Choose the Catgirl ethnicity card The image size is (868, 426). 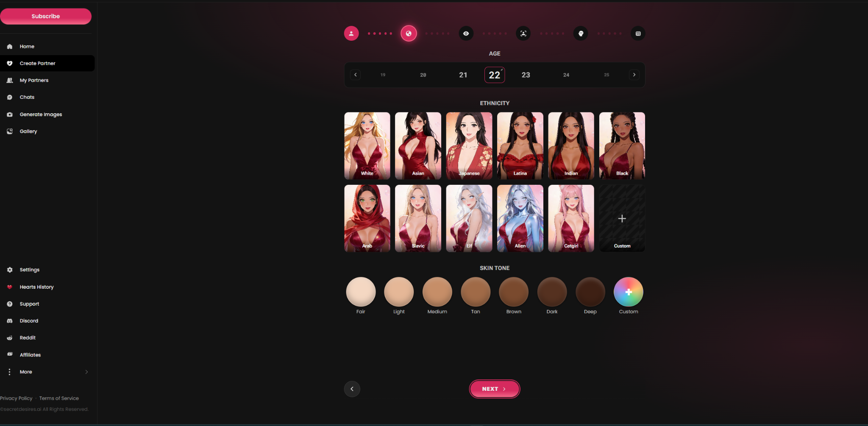[x=571, y=218]
